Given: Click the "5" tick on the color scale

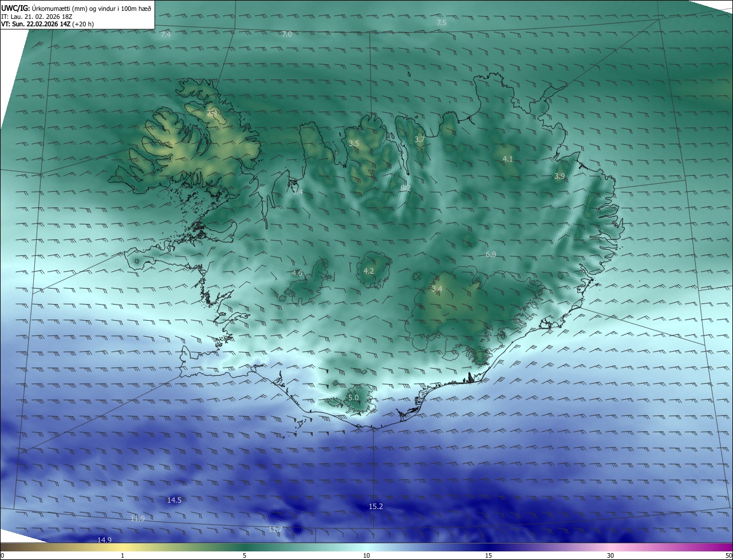Looking at the screenshot, I should click(x=245, y=555).
